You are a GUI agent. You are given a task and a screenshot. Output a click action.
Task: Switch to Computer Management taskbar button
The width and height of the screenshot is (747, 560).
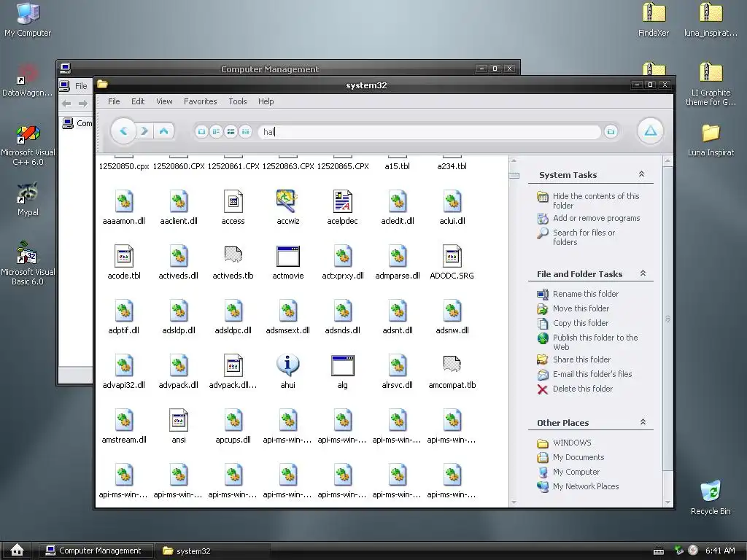coord(96,551)
